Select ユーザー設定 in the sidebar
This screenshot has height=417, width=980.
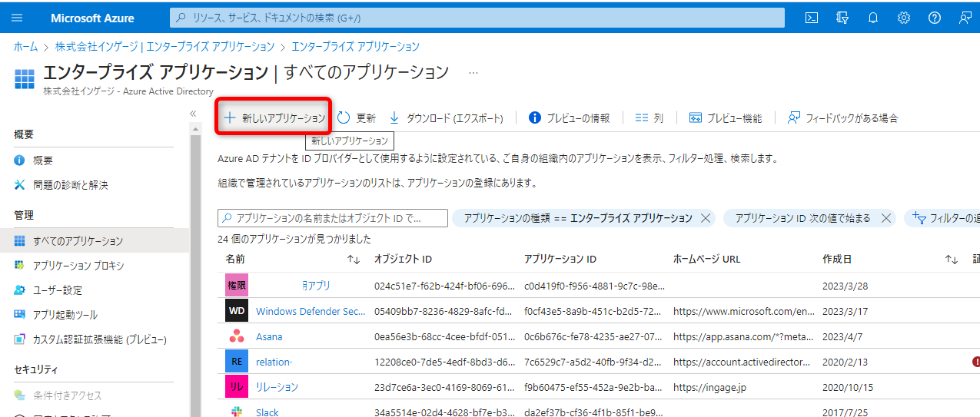pyautogui.click(x=95, y=290)
